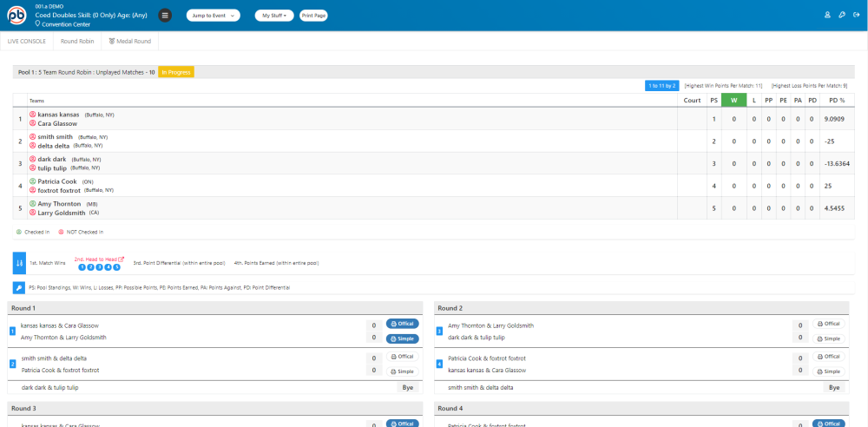Screen dimensions: 868x427
Task: Click head-to-head badge number 4
Action: [x=108, y=267]
